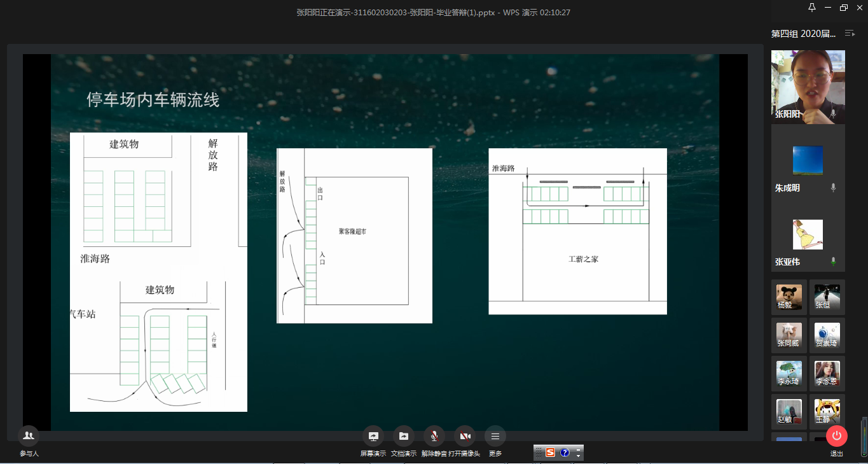Open the 参与人 participants list
The image size is (868, 464).
tap(29, 437)
